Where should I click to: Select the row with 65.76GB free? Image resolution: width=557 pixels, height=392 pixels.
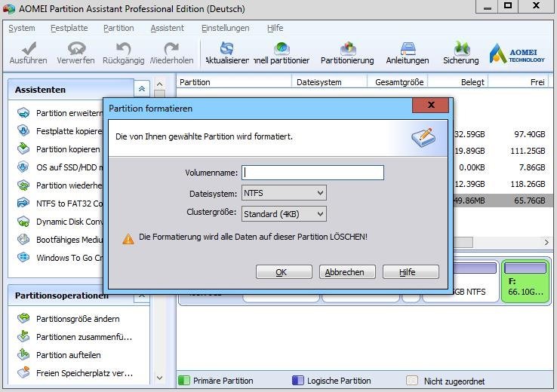tap(503, 201)
